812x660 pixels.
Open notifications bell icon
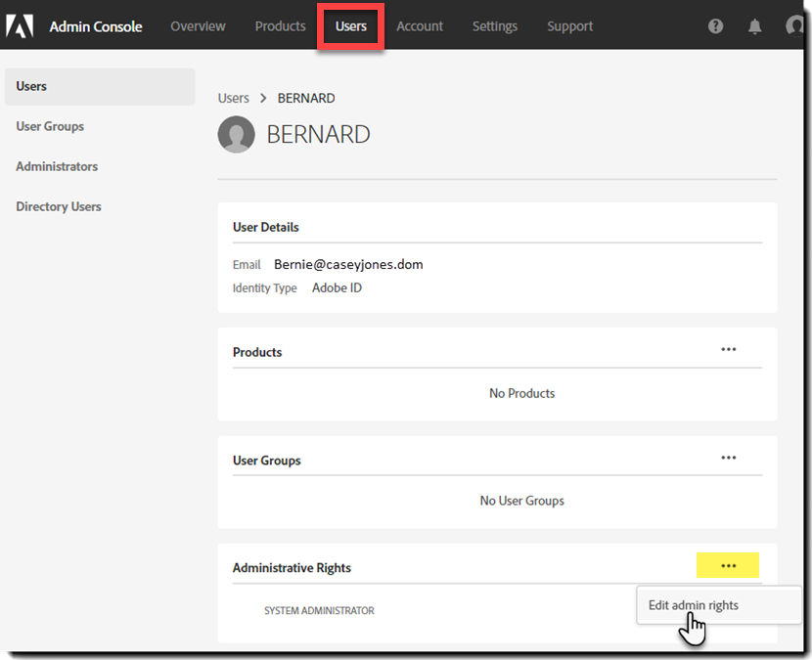point(754,25)
